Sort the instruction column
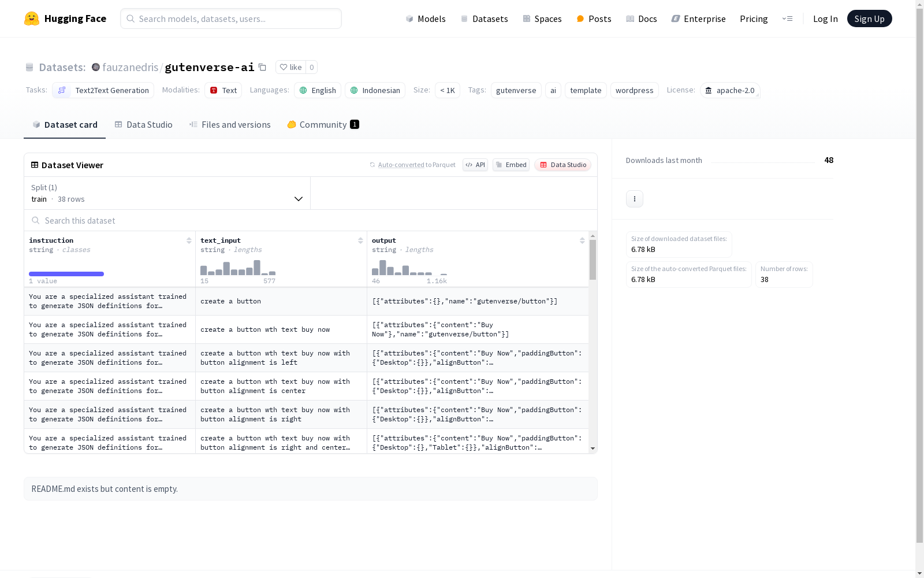 coord(189,240)
